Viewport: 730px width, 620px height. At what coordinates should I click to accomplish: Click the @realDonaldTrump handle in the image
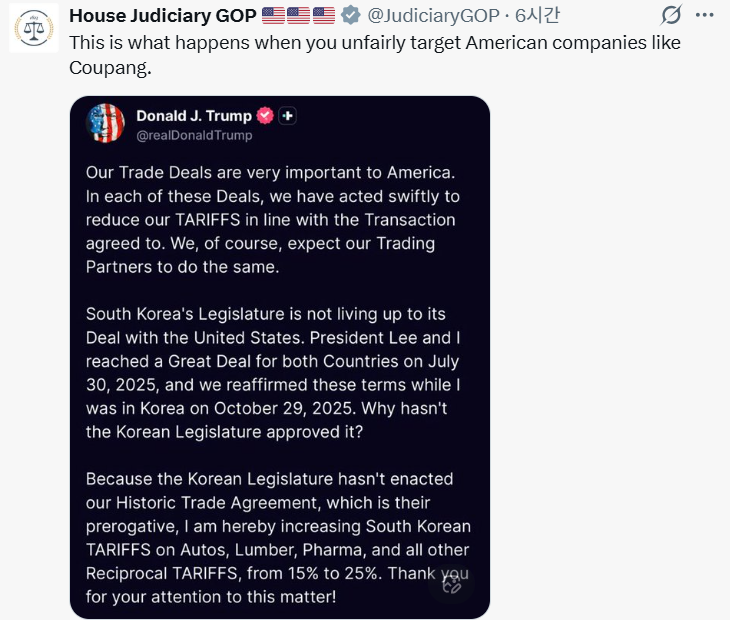pos(194,135)
